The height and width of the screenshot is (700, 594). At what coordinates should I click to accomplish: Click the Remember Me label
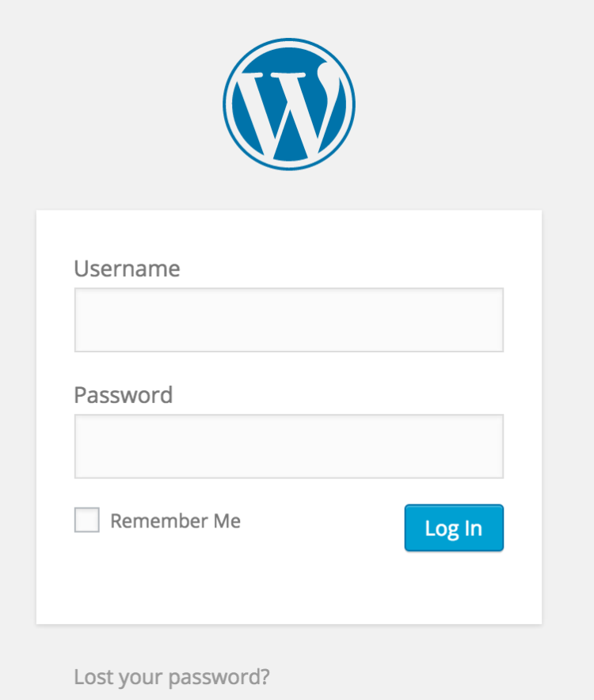coord(175,520)
